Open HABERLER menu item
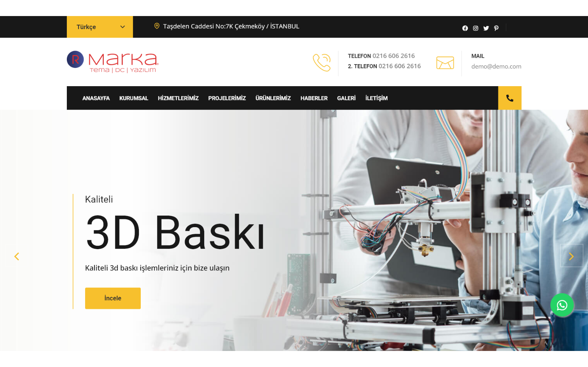The width and height of the screenshot is (588, 367). click(x=314, y=98)
